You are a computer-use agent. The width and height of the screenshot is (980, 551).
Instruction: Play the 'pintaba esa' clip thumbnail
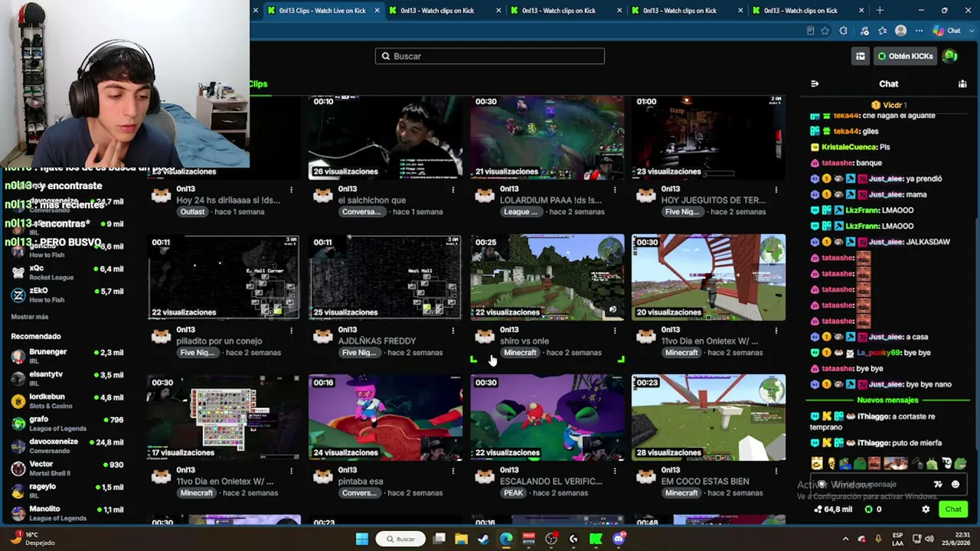[385, 417]
